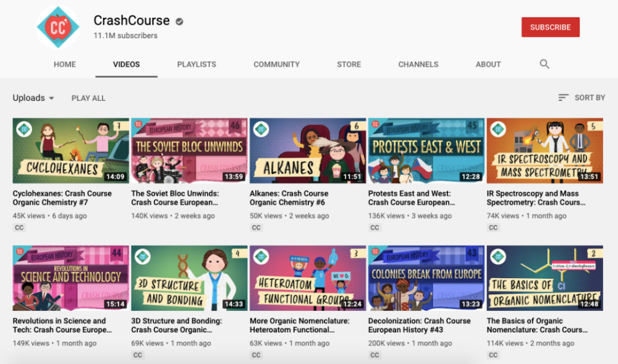Open the Store tab
The width and height of the screenshot is (618, 364).
pyautogui.click(x=349, y=64)
